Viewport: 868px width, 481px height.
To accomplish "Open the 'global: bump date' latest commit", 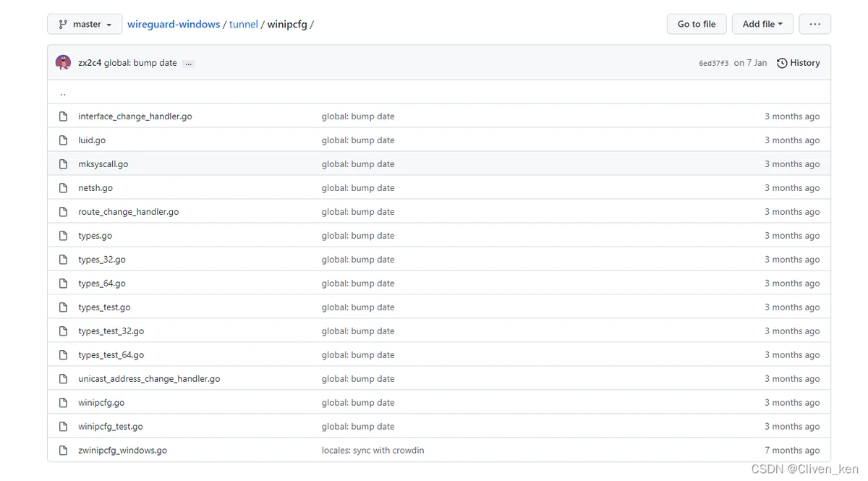I will (140, 63).
